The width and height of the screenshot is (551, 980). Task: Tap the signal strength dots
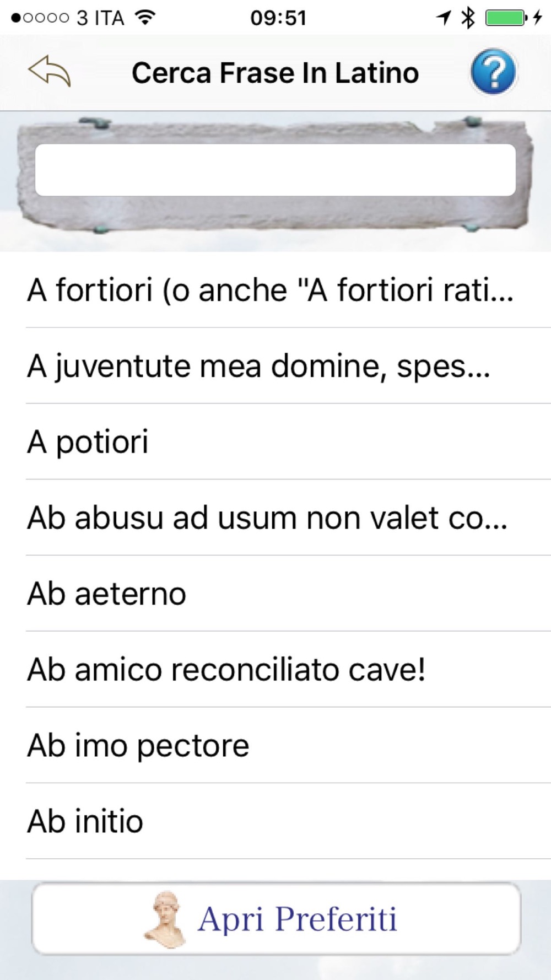40,18
